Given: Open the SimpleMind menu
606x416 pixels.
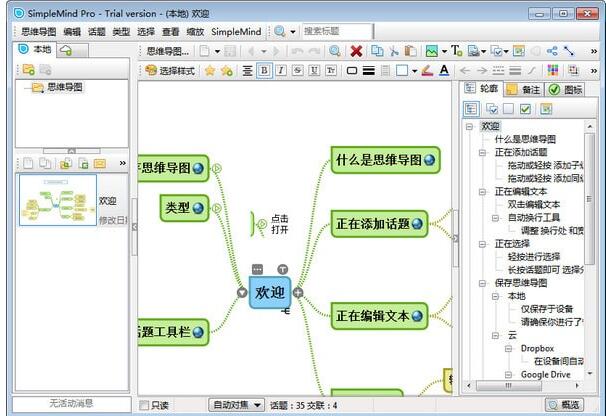Looking at the screenshot, I should point(236,32).
